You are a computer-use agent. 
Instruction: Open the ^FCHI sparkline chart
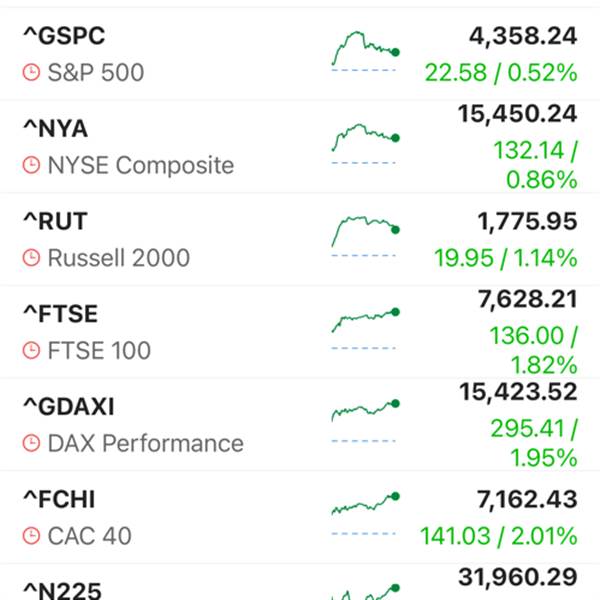[365, 514]
